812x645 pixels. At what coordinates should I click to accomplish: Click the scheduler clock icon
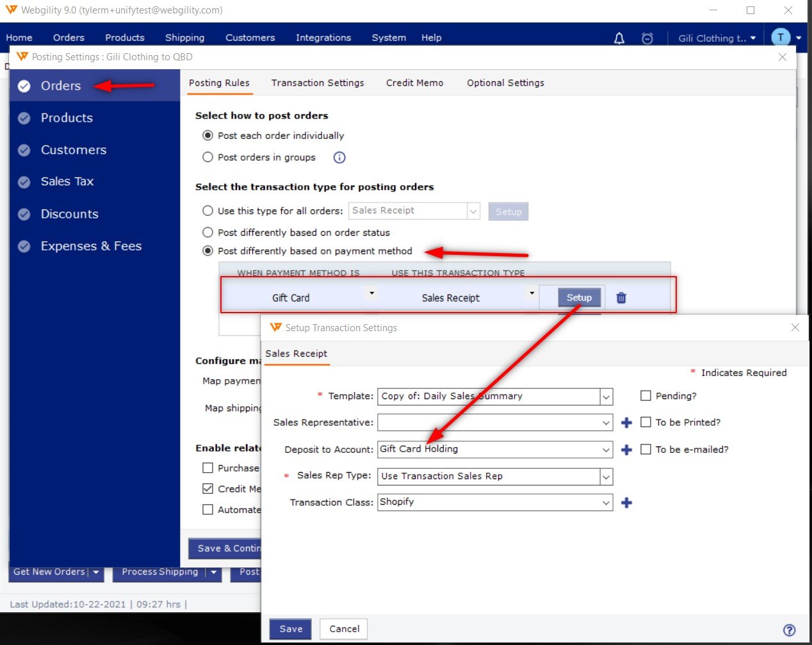[647, 38]
